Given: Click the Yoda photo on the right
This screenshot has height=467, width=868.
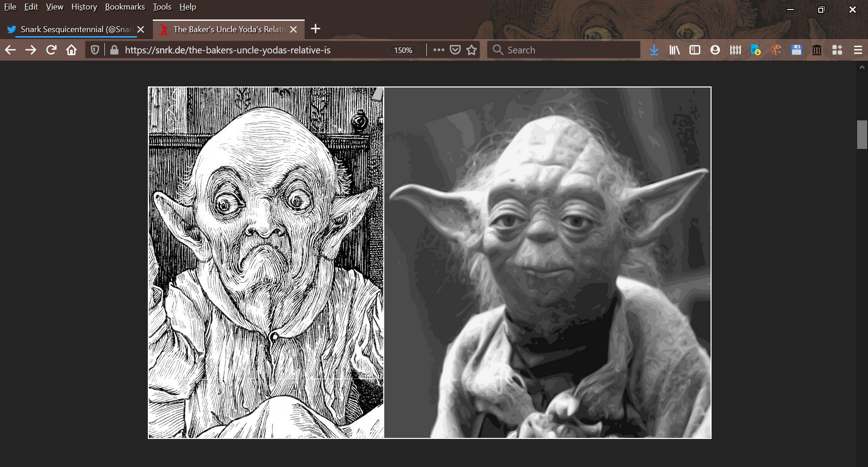Looking at the screenshot, I should (x=547, y=262).
